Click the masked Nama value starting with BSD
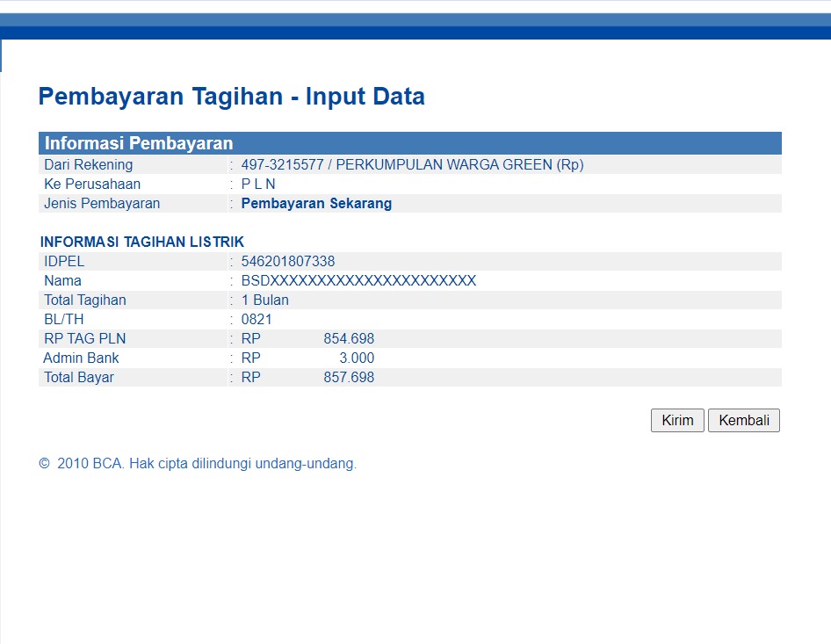Screen dimensions: 831x644 [x=358, y=281]
